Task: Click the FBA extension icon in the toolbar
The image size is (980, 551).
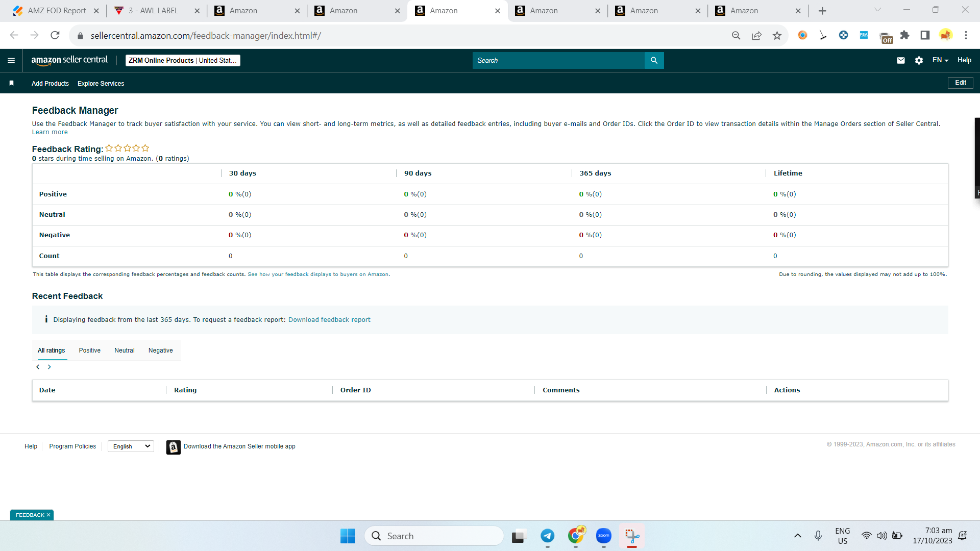Action: coord(864,35)
